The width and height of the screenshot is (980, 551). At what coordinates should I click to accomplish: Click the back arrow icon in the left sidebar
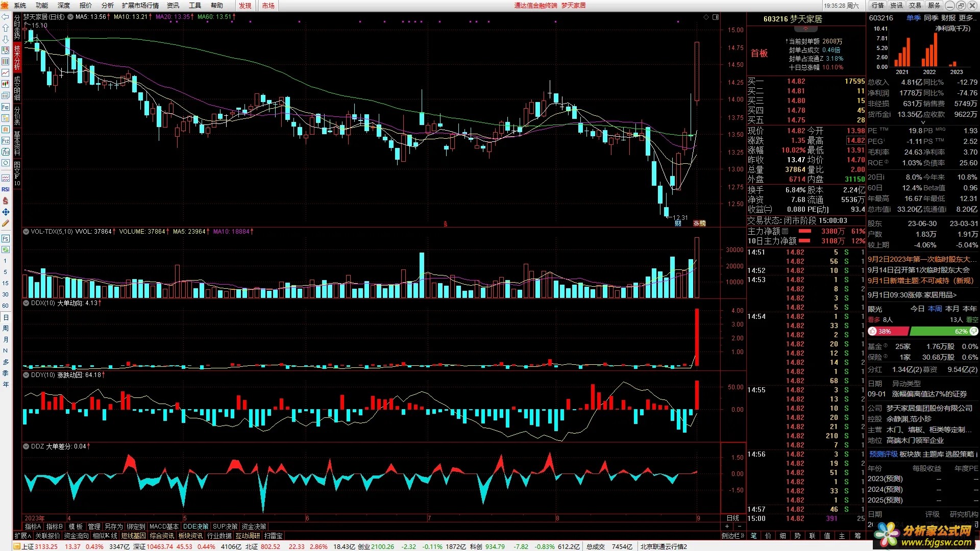coord(6,17)
